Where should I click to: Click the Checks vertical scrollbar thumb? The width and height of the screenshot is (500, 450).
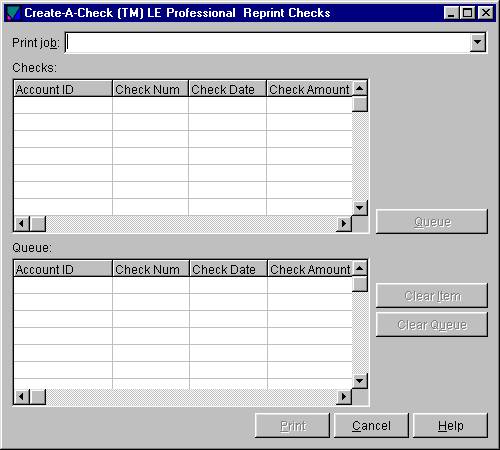coord(359,104)
